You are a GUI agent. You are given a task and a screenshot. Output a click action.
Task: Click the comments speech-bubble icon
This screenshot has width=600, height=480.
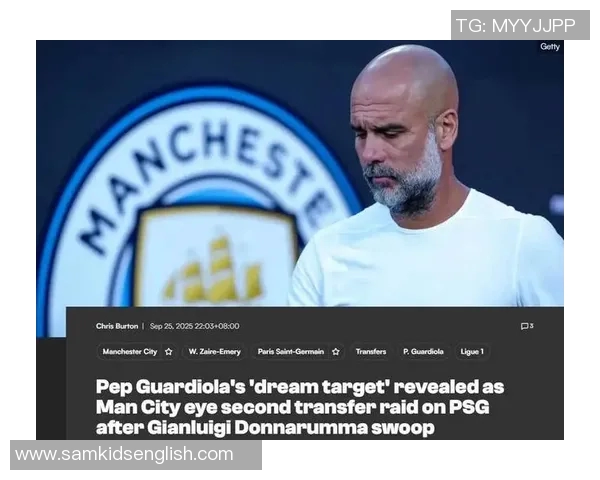tap(524, 326)
